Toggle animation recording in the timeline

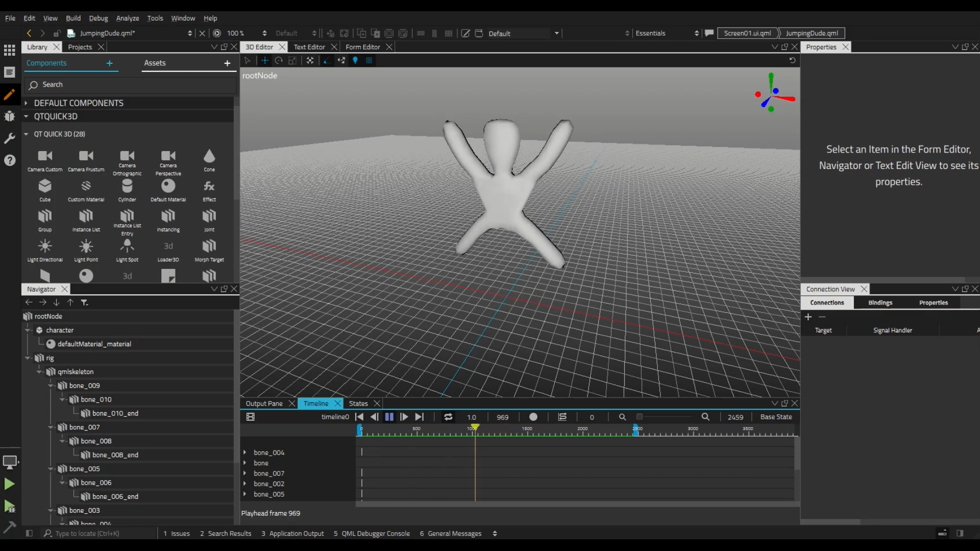(x=533, y=417)
